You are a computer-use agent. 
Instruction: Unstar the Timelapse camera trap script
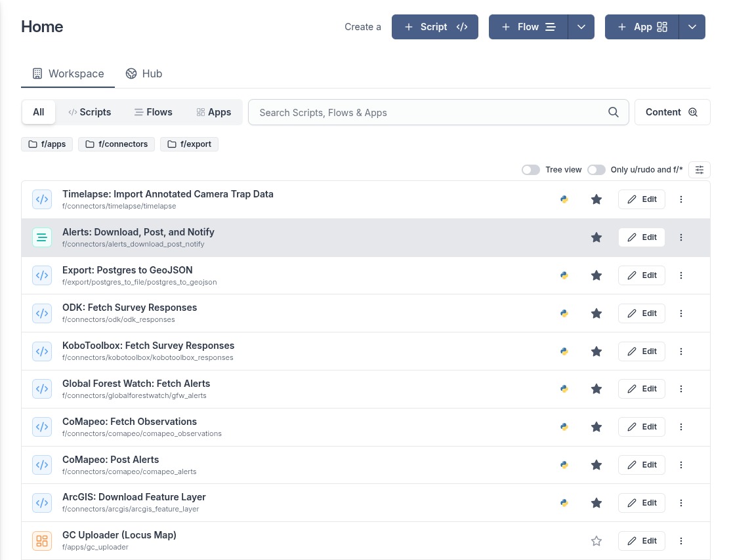click(596, 199)
